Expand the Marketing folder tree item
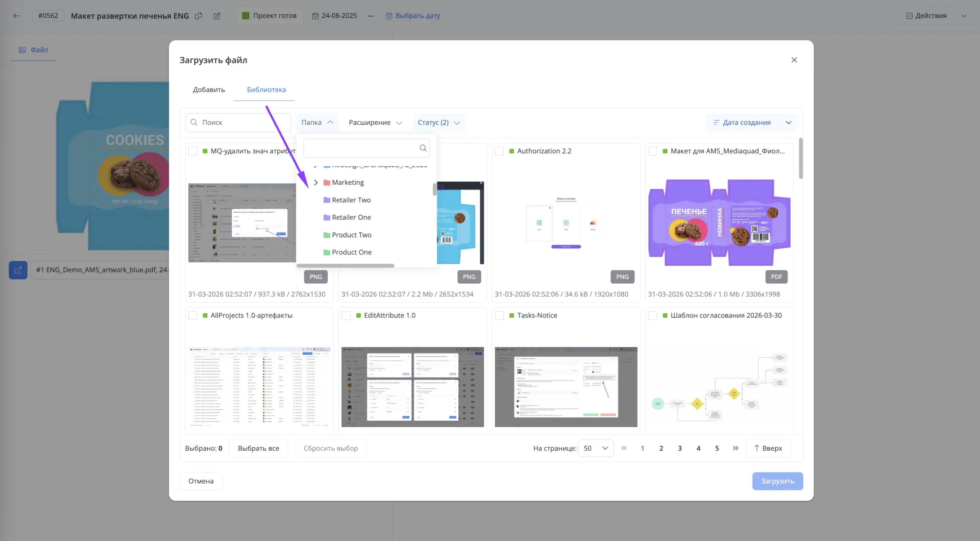The image size is (980, 541). coord(315,183)
